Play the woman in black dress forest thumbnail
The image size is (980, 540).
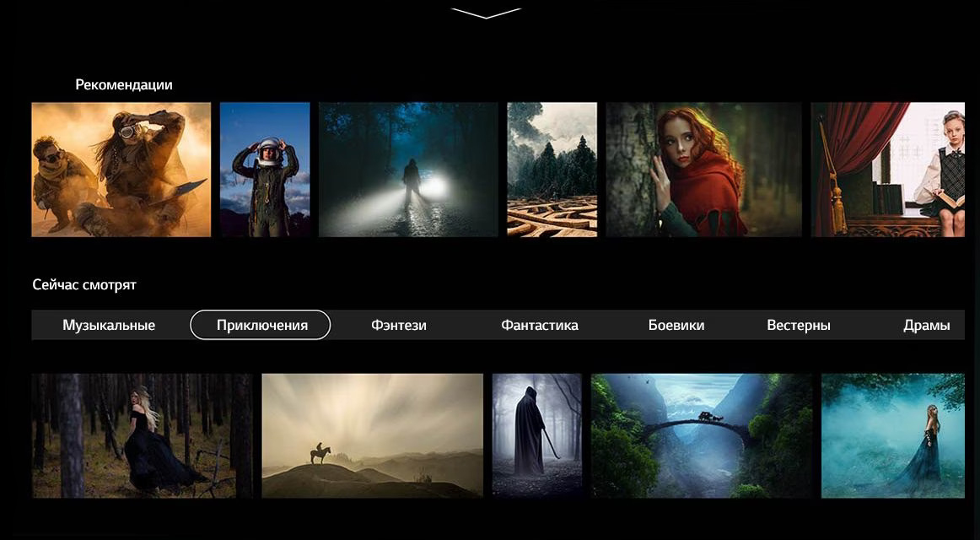[x=142, y=435]
